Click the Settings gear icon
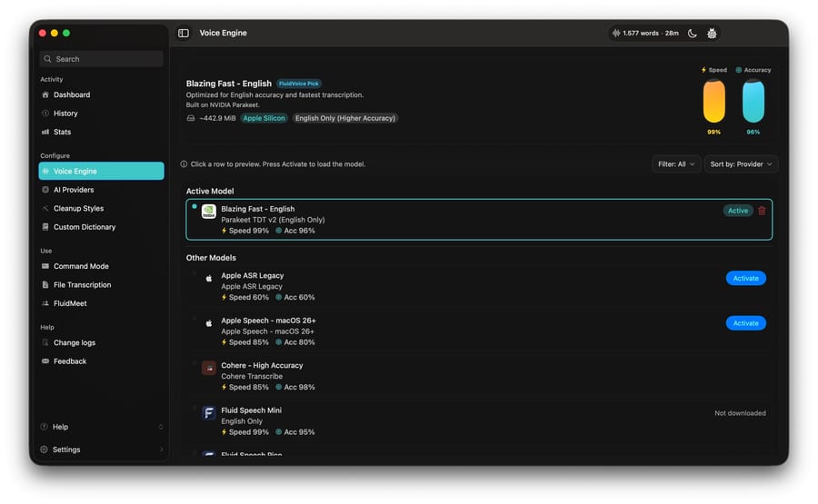Screen dimensions: 818x504 pyautogui.click(x=45, y=450)
